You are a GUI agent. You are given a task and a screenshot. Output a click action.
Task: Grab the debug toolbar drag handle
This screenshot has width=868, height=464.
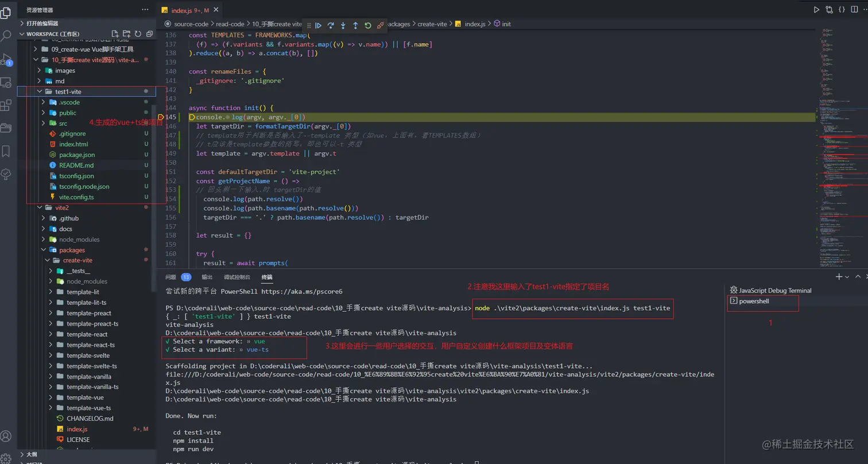coord(308,25)
